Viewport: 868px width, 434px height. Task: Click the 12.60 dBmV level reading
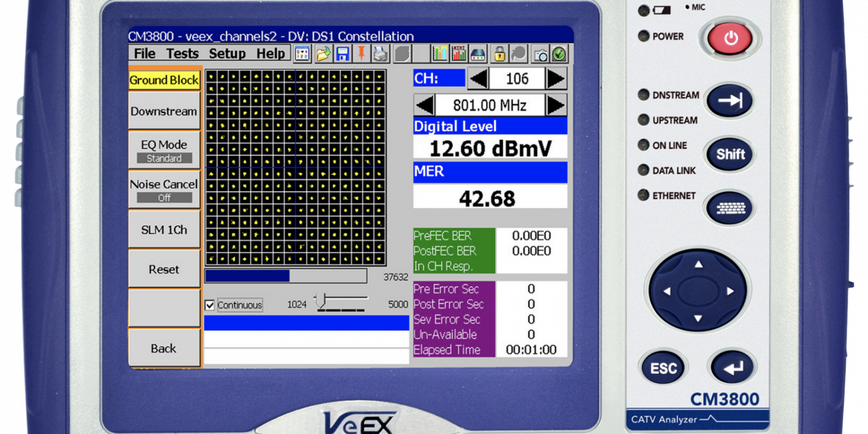click(x=490, y=148)
